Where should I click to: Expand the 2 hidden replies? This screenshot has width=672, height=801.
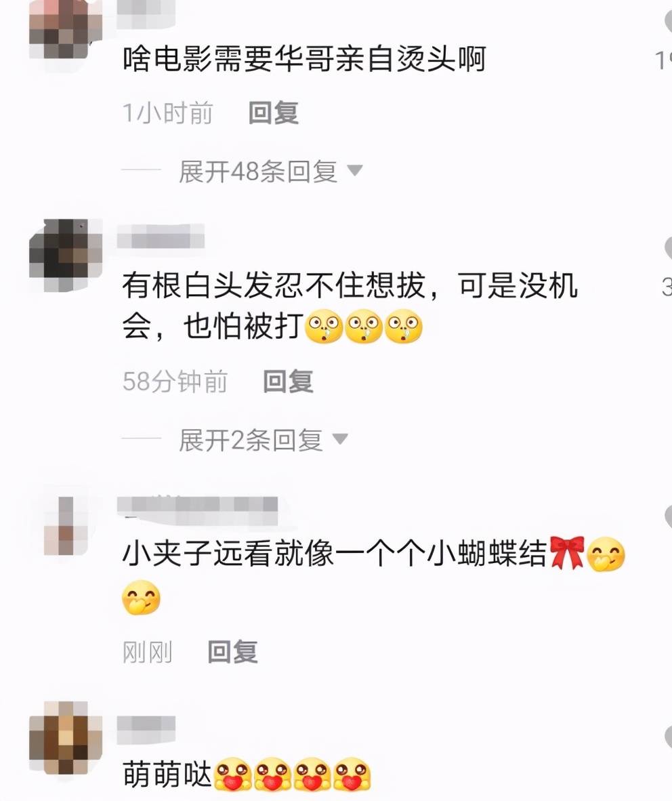coord(251,440)
